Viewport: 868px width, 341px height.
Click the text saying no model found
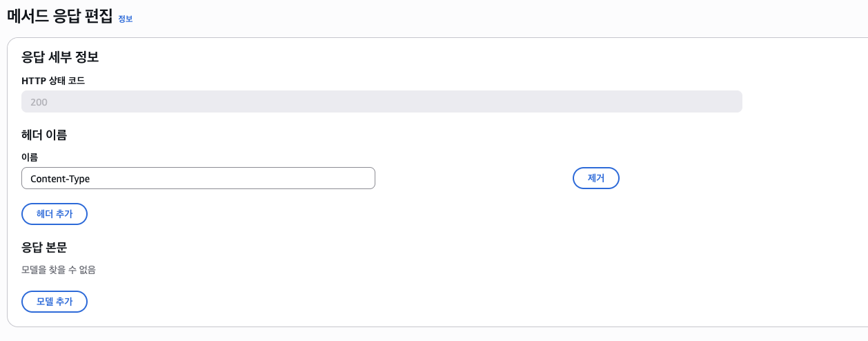pos(59,270)
